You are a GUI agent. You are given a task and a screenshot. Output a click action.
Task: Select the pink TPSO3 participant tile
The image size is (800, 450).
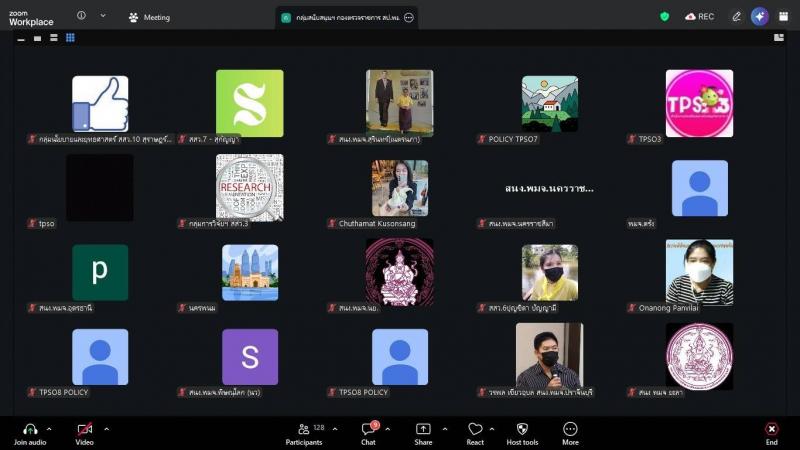pyautogui.click(x=699, y=104)
